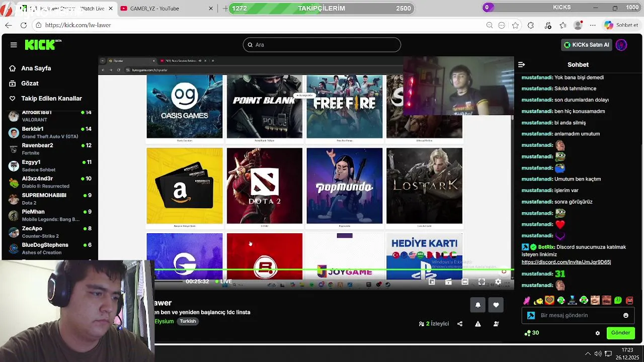Add page to favorites star
The width and height of the screenshot is (644, 362).
pyautogui.click(x=516, y=25)
